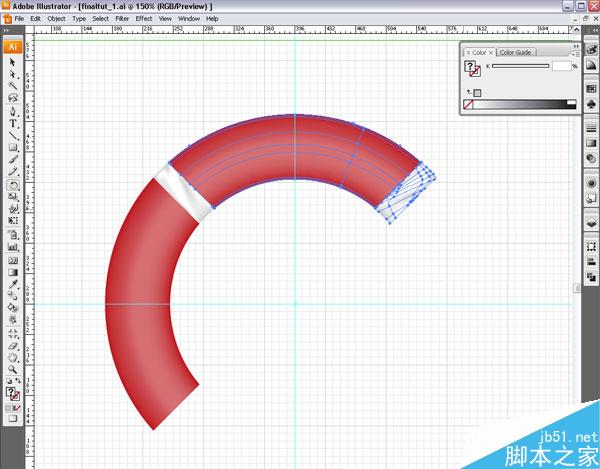Open the Graphic Styles dock icon
Image resolution: width=600 pixels, height=469 pixels.
(x=591, y=198)
